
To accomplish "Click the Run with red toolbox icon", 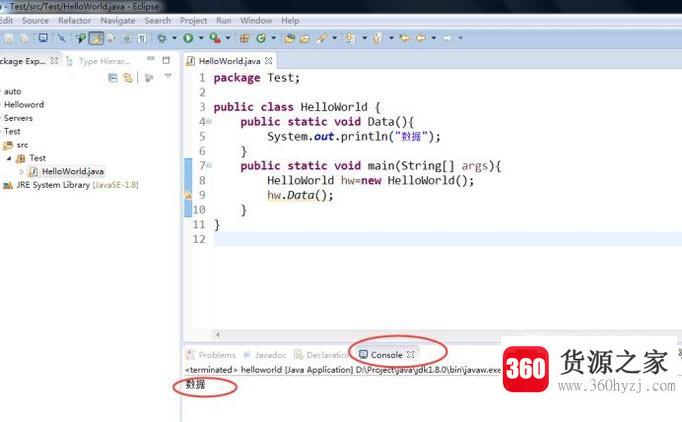I will click(215, 38).
